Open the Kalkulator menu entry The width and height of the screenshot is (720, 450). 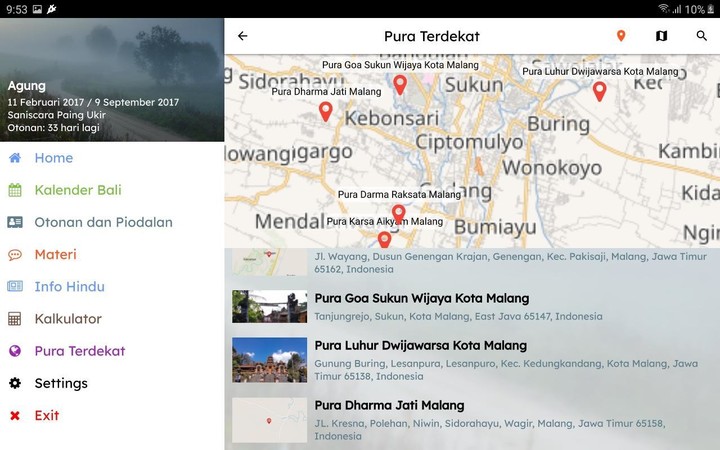click(x=68, y=319)
